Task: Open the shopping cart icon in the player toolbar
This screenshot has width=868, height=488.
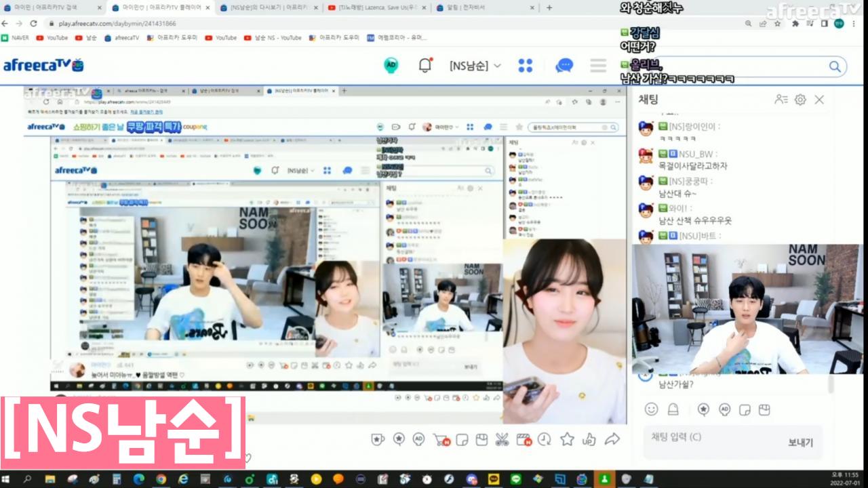Action: [x=442, y=439]
